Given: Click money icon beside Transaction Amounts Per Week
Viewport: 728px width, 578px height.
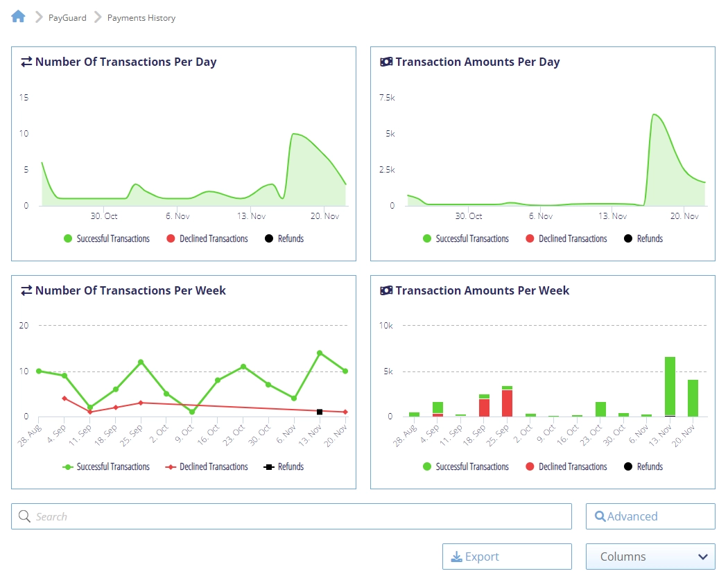Looking at the screenshot, I should pos(386,290).
